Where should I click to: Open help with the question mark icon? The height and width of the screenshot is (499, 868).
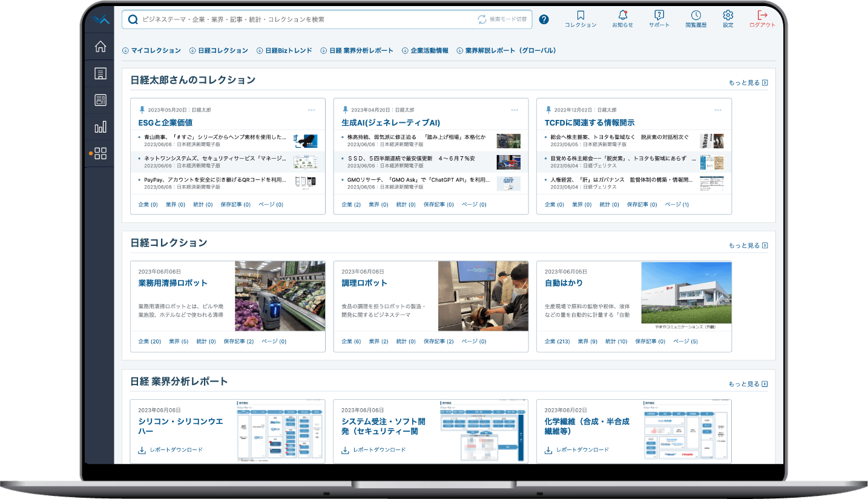[x=544, y=19]
